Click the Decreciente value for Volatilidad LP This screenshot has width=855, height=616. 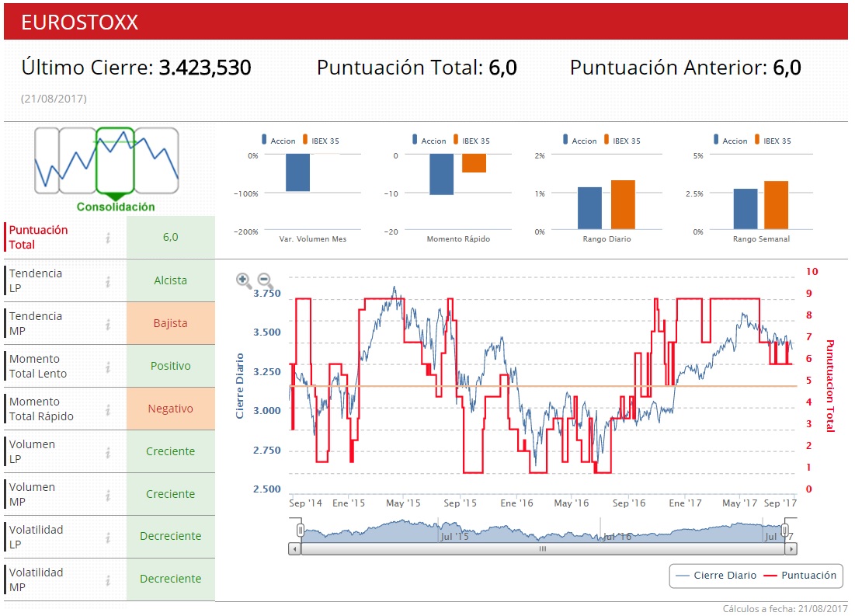click(171, 536)
